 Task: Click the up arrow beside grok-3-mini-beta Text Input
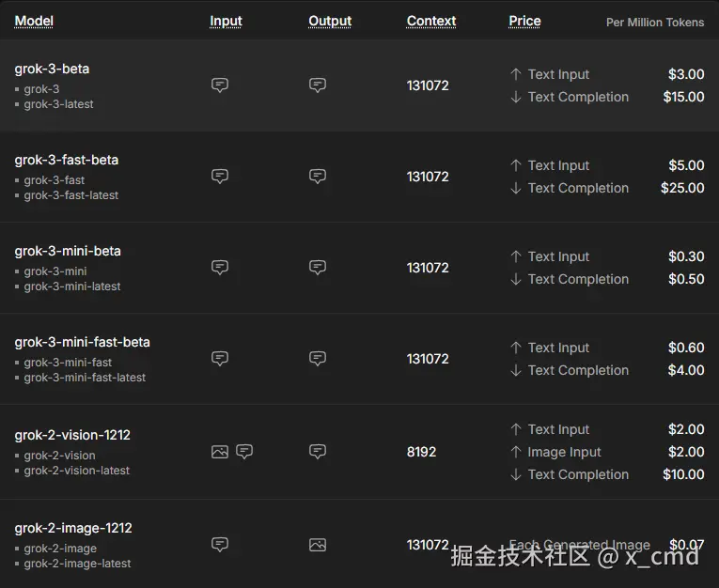pos(516,256)
